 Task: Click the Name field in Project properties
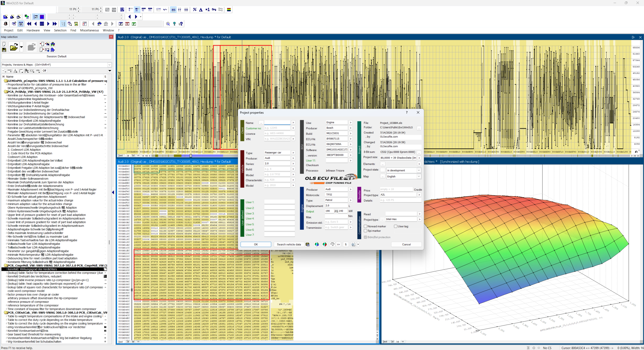click(x=277, y=123)
